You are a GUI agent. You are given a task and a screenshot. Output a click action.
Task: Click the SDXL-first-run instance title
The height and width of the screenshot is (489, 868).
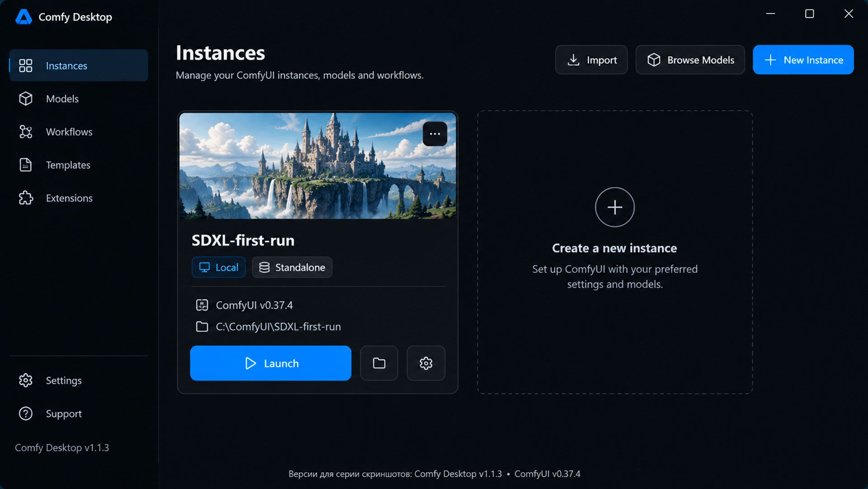click(243, 240)
